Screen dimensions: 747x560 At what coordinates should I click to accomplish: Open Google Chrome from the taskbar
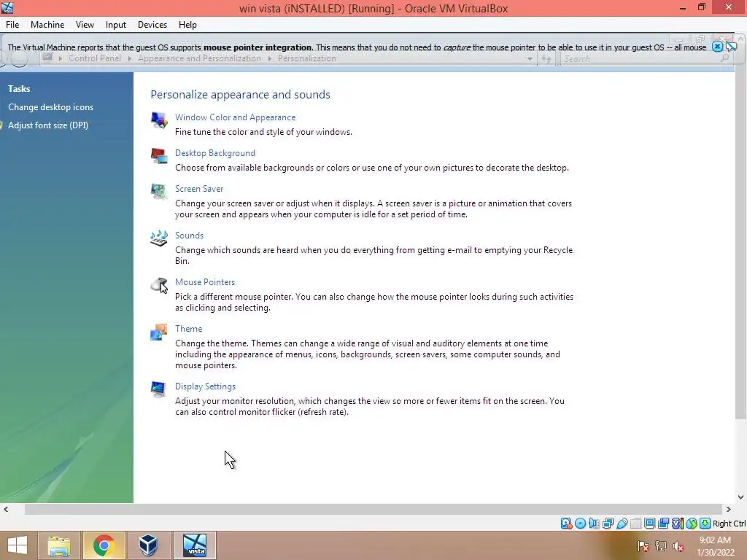(104, 545)
